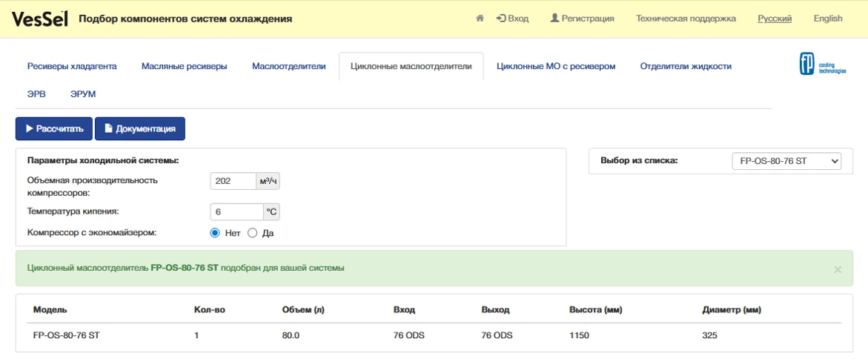
Task: Focus compressor volumetric capacity field
Action: (x=233, y=181)
